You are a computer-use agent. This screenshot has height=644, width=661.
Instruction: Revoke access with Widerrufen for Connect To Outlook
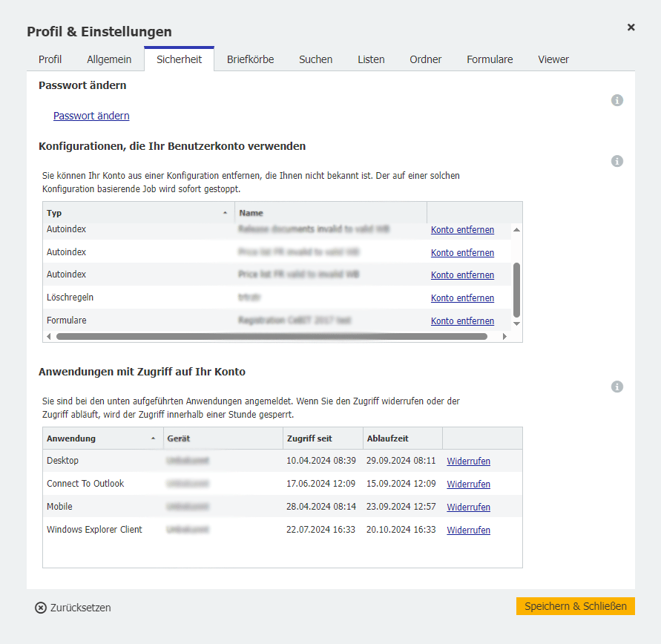click(468, 484)
